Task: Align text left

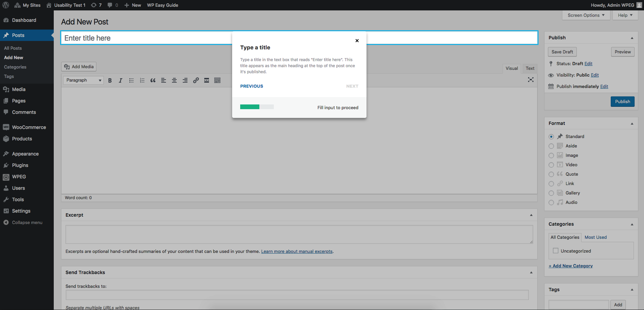Action: (164, 80)
